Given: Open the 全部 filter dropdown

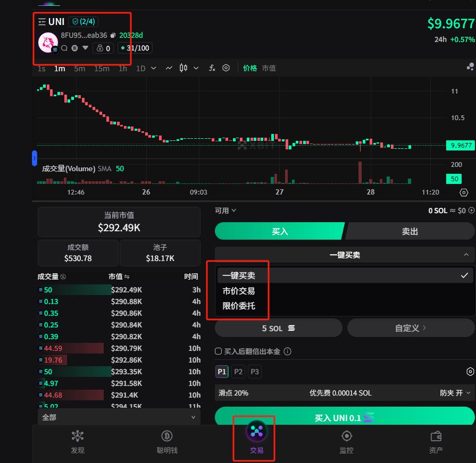Looking at the screenshot, I should pos(119,417).
